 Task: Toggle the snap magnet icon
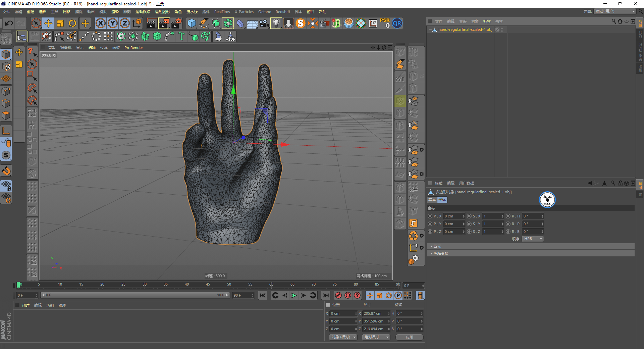coord(6,171)
